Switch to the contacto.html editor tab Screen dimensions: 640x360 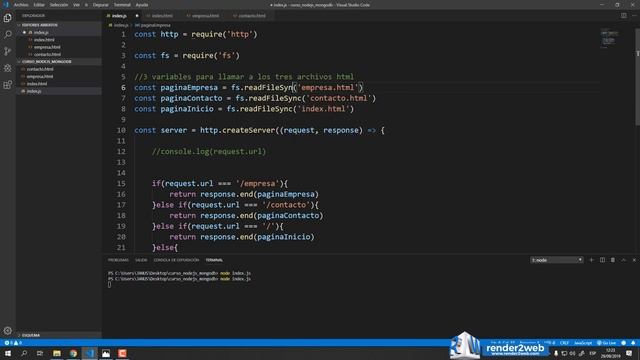pos(252,16)
